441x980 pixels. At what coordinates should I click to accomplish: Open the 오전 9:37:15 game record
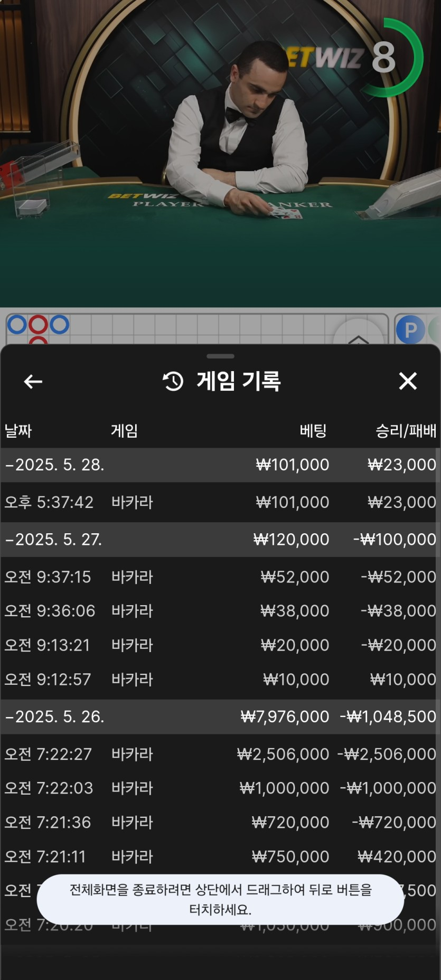pyautogui.click(x=220, y=577)
